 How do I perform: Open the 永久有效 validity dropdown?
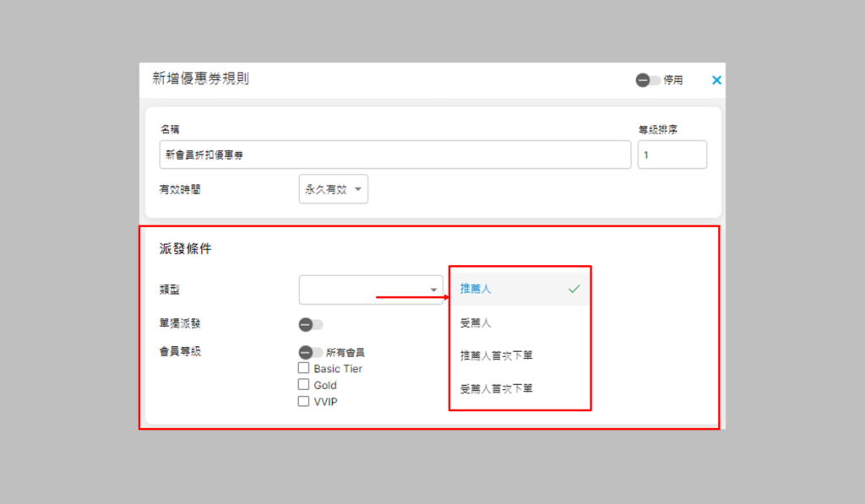click(x=334, y=189)
